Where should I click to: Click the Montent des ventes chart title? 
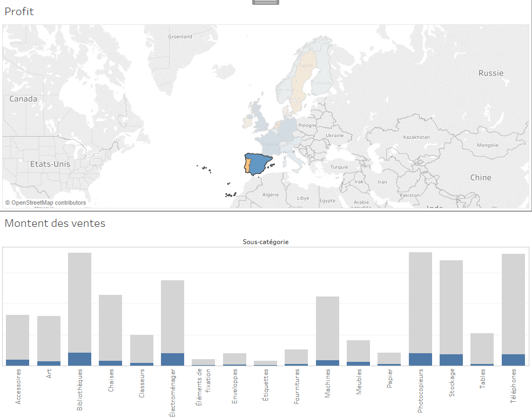pyautogui.click(x=55, y=223)
